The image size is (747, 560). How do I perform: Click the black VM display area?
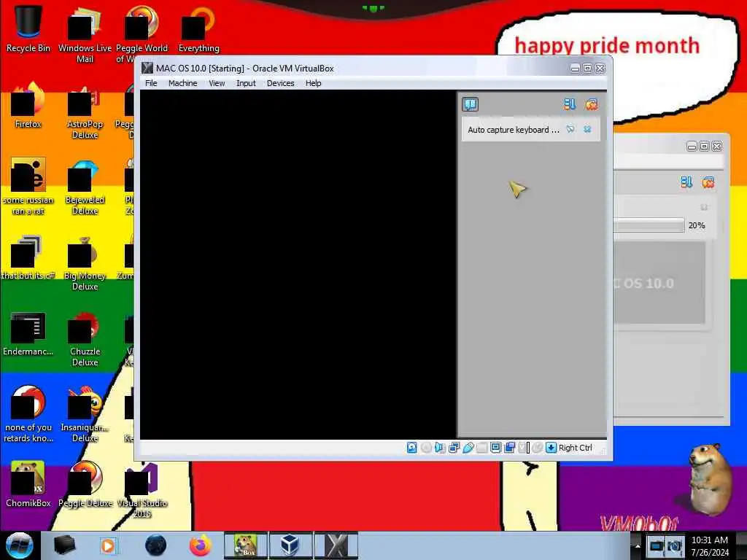[x=298, y=264]
